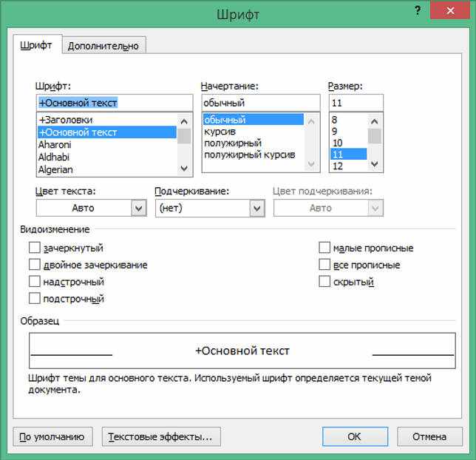476x460 pixels.
Task: Open Текстовые эффекты settings
Action: coord(161,436)
